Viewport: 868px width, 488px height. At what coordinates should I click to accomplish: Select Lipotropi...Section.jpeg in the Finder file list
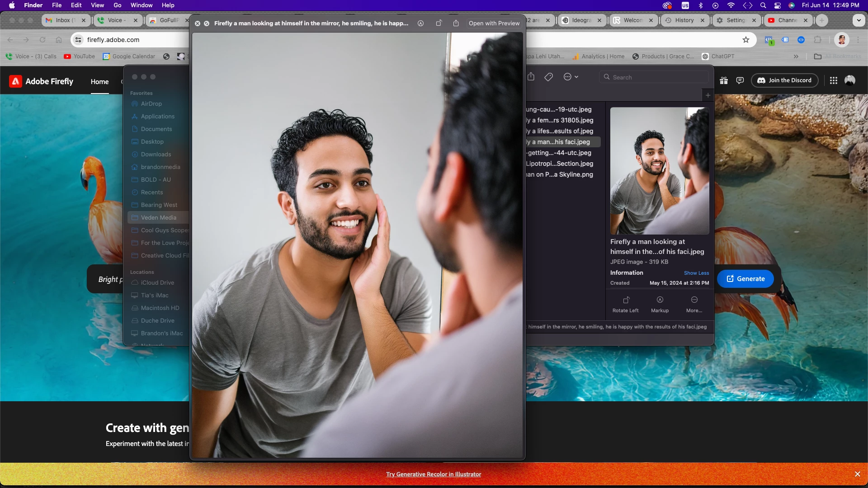pos(560,164)
